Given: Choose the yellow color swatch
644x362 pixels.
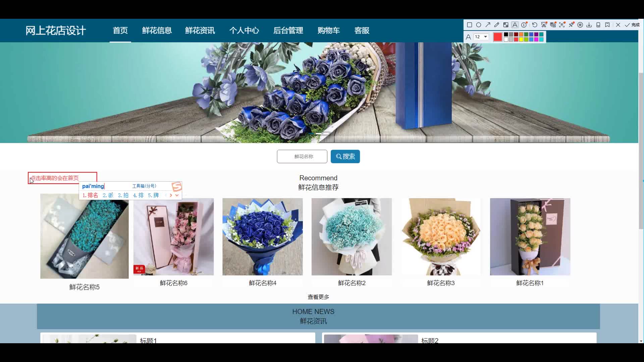Looking at the screenshot, I should [x=521, y=39].
